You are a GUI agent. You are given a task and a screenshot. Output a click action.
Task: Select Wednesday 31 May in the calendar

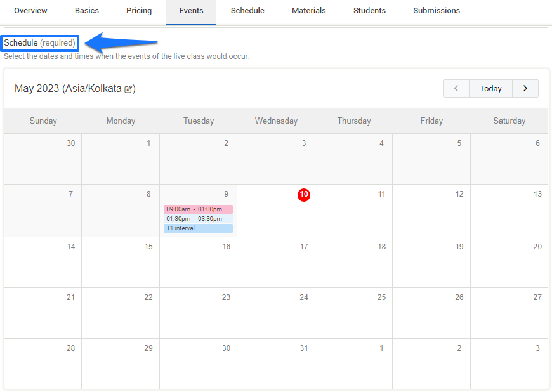[x=276, y=363]
